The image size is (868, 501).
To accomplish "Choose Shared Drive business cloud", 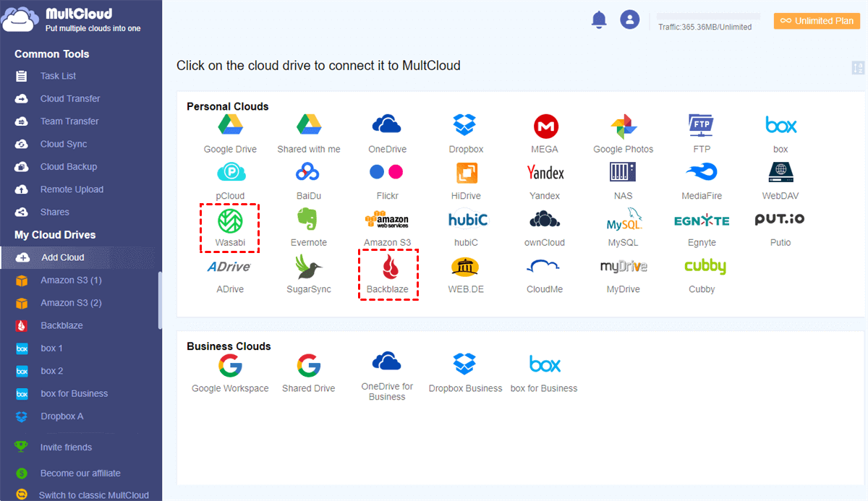I will point(309,366).
